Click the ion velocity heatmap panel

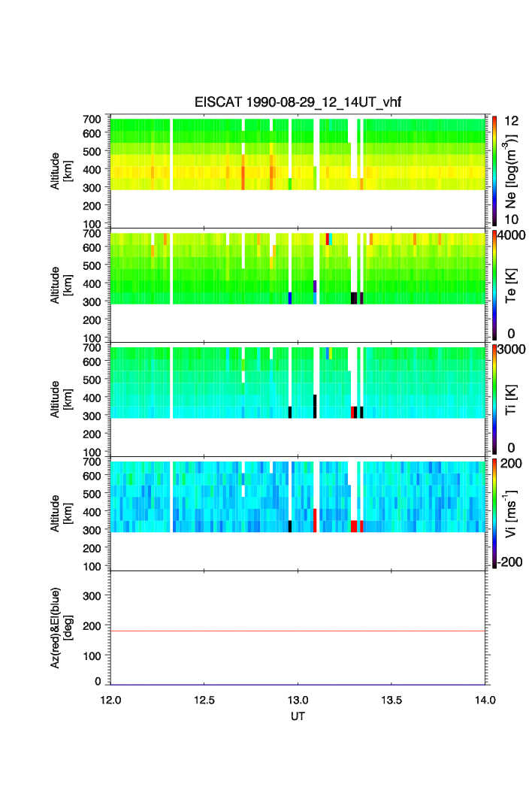click(x=298, y=513)
